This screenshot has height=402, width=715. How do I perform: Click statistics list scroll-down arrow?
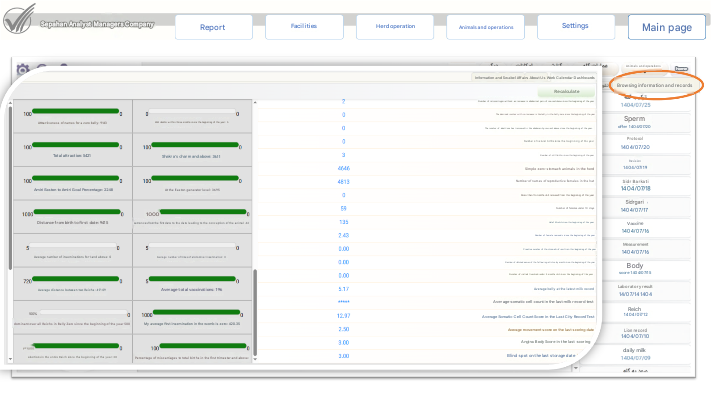click(x=255, y=359)
